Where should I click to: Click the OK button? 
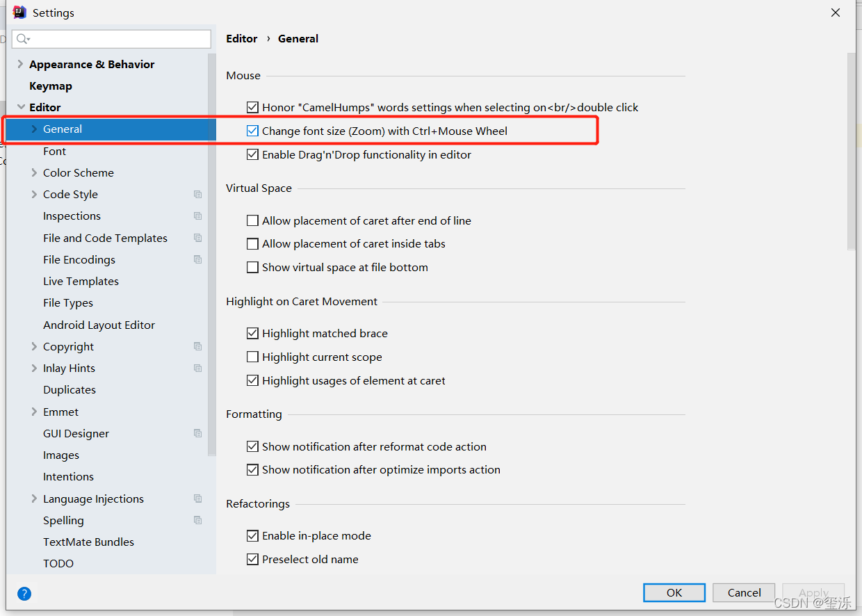coord(674,592)
